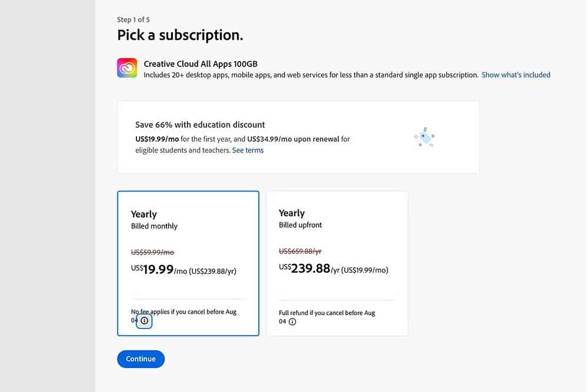Open the See terms link
Image resolution: width=588 pixels, height=392 pixels.
tap(248, 150)
